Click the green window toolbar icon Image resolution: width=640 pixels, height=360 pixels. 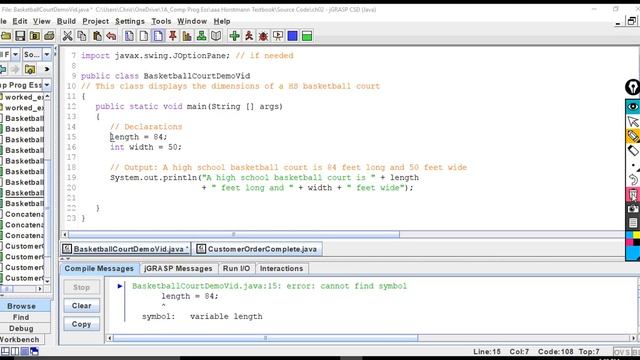tap(307, 36)
